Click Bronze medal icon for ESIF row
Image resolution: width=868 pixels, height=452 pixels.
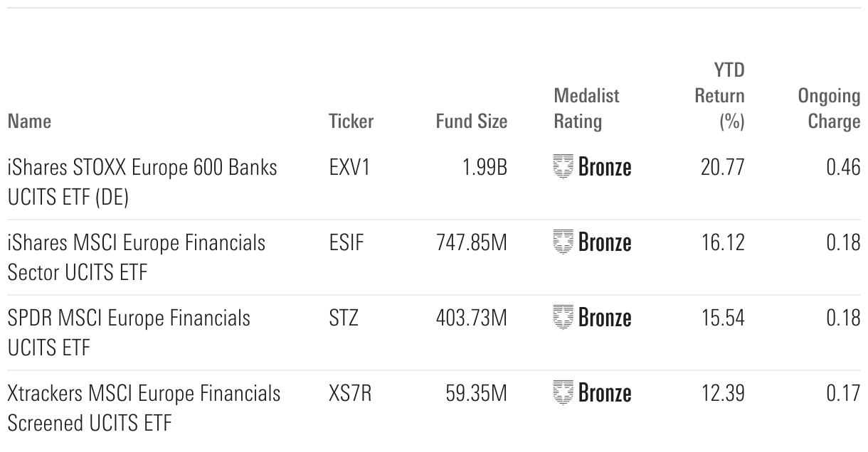tap(563, 243)
